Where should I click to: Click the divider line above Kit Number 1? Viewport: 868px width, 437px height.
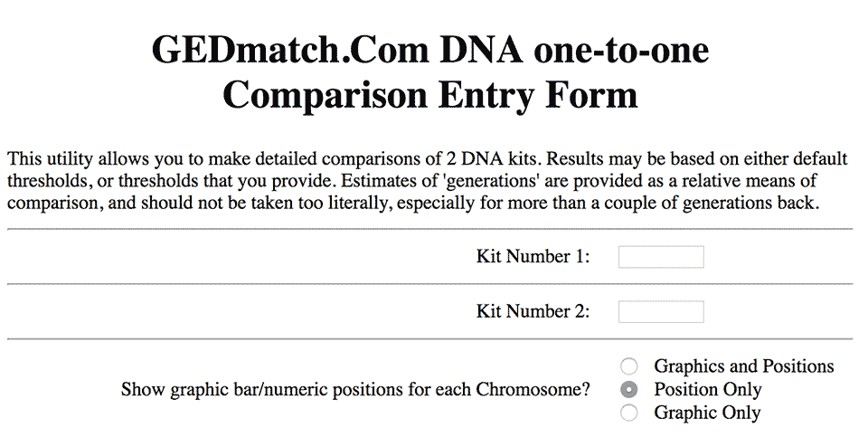(430, 229)
